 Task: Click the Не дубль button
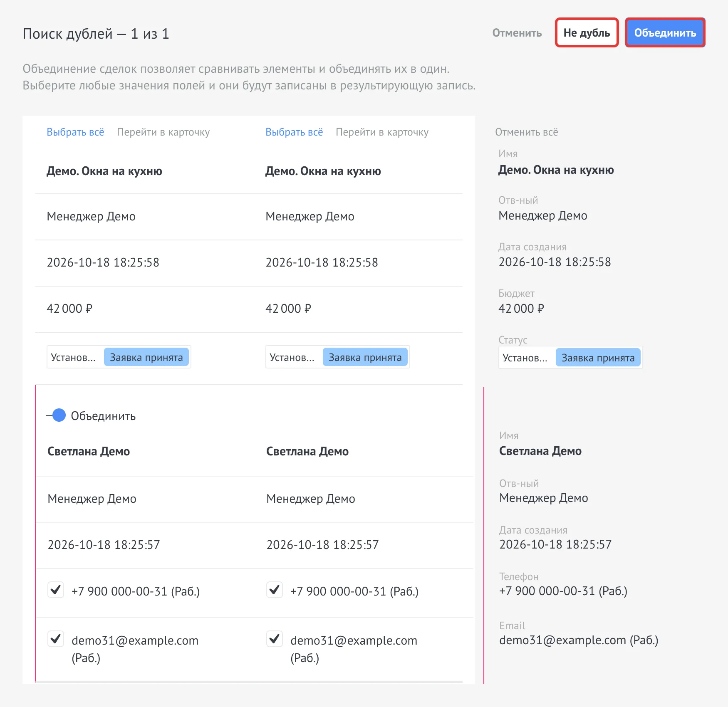tap(587, 33)
